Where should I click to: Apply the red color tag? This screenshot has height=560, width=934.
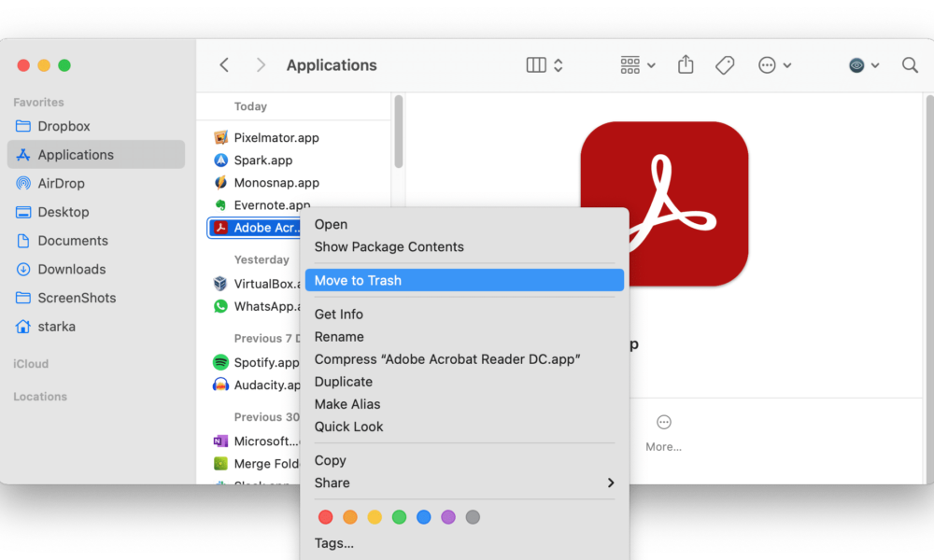click(325, 517)
